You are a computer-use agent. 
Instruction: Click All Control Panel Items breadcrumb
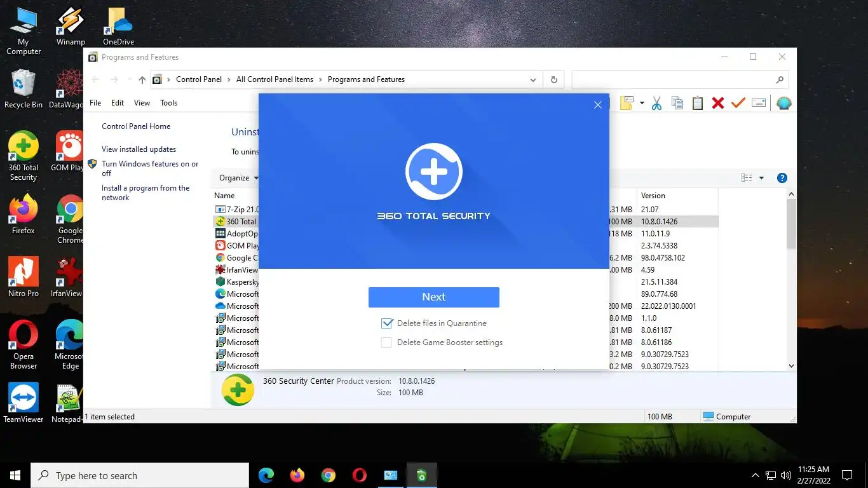click(x=275, y=79)
